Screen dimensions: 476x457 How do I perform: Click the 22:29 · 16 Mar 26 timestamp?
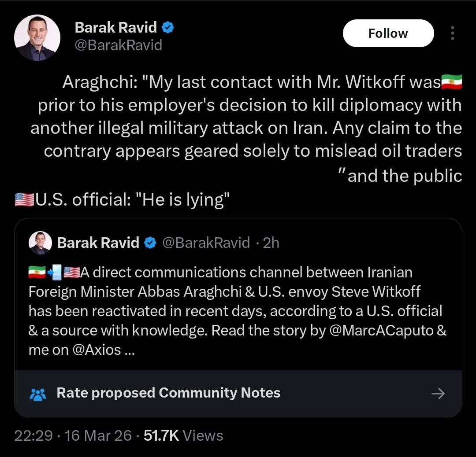73,435
